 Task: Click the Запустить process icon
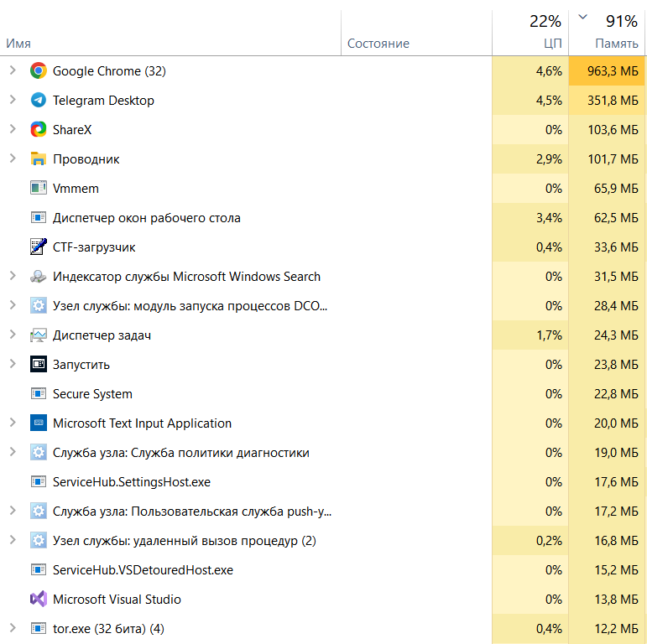click(39, 364)
